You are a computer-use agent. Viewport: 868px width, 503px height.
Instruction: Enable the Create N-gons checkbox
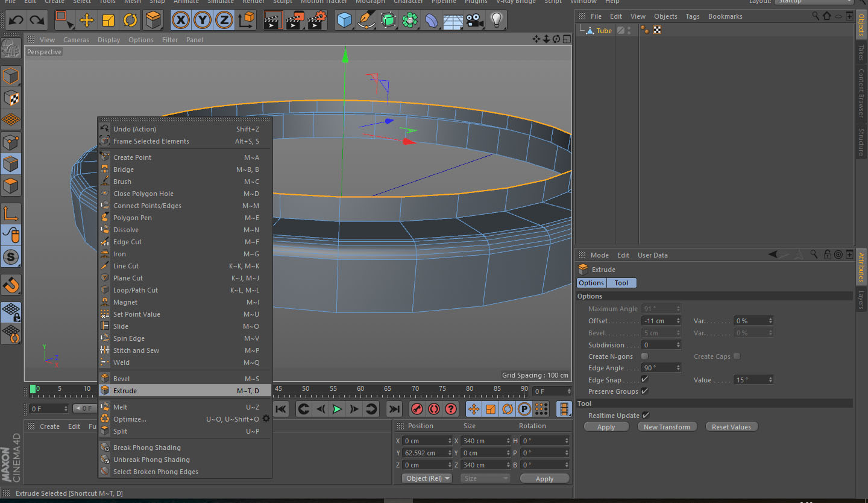coord(644,356)
